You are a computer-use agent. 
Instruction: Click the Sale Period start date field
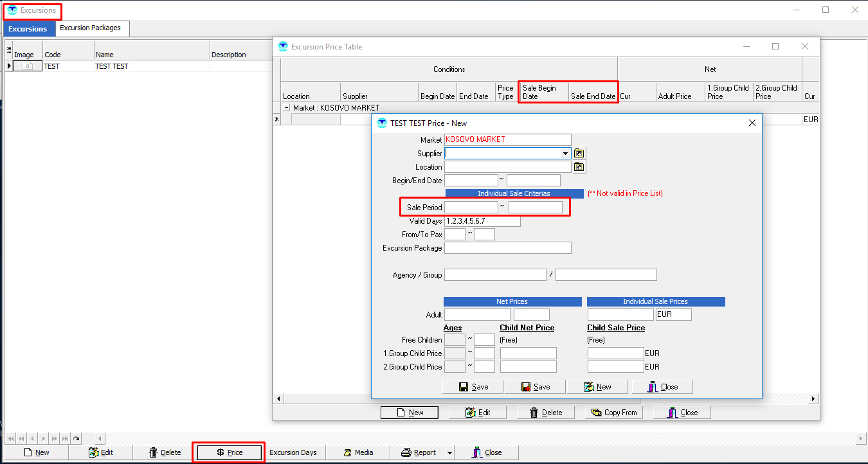(x=471, y=208)
